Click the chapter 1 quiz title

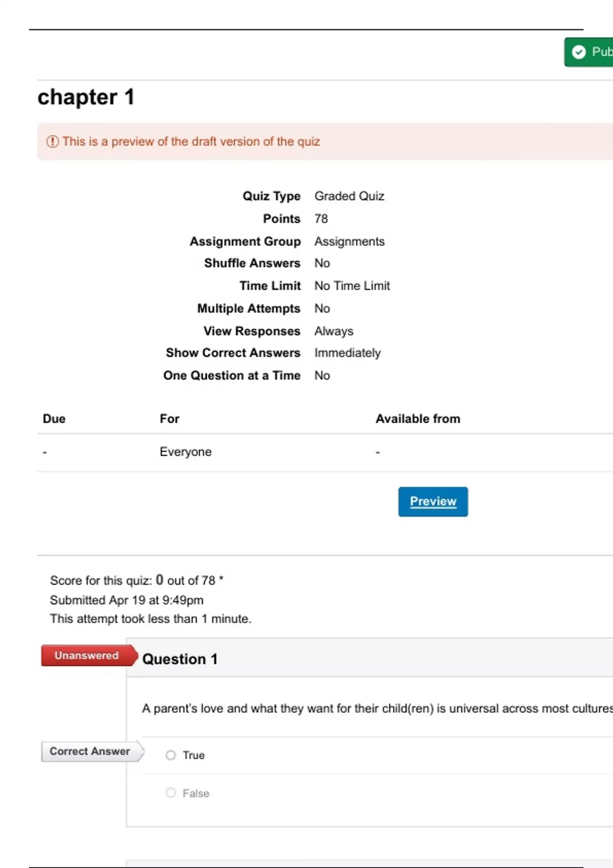(86, 97)
